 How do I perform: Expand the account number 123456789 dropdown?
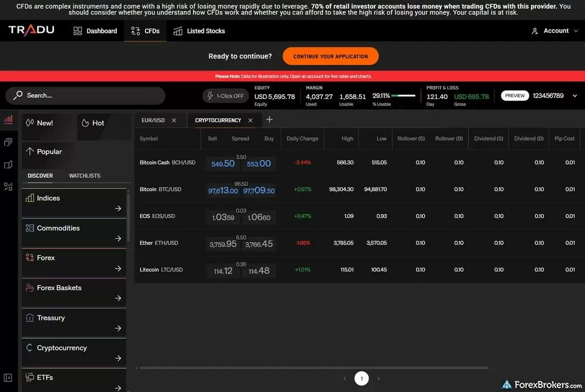click(575, 96)
